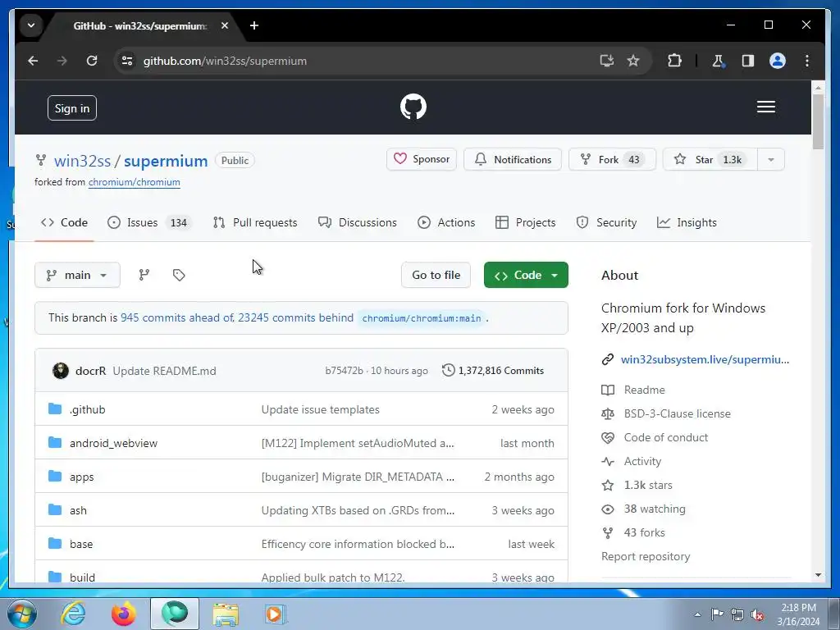Click the Report repository link

[x=646, y=557]
